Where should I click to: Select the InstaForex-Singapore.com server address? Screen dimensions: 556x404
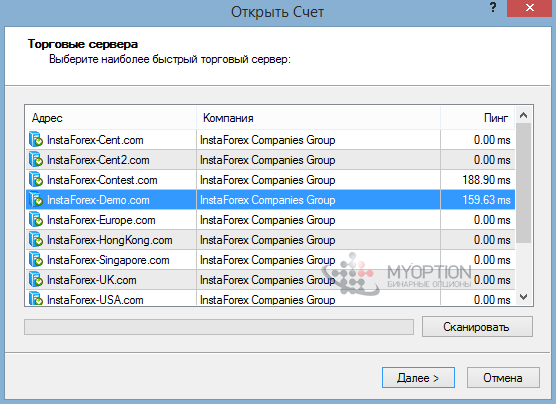click(108, 260)
